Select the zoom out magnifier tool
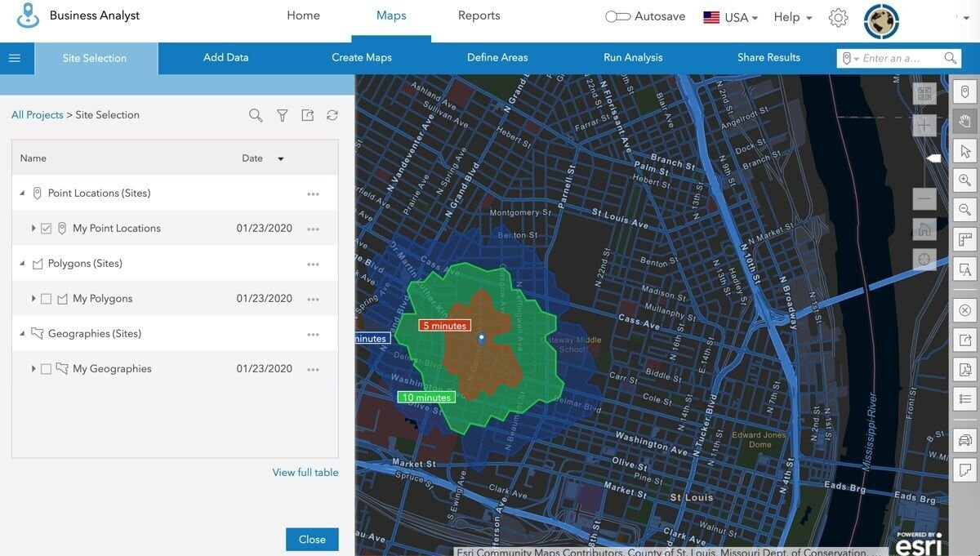This screenshot has height=556, width=980. coord(964,210)
